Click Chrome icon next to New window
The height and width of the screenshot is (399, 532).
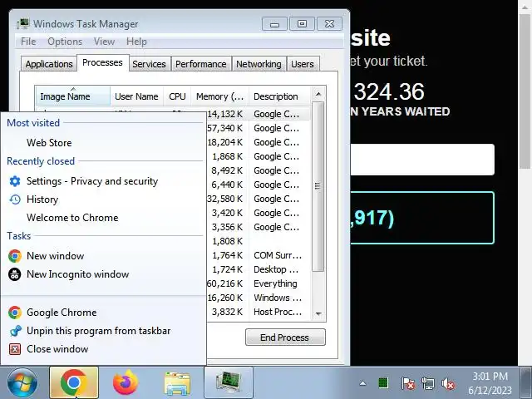coord(15,256)
